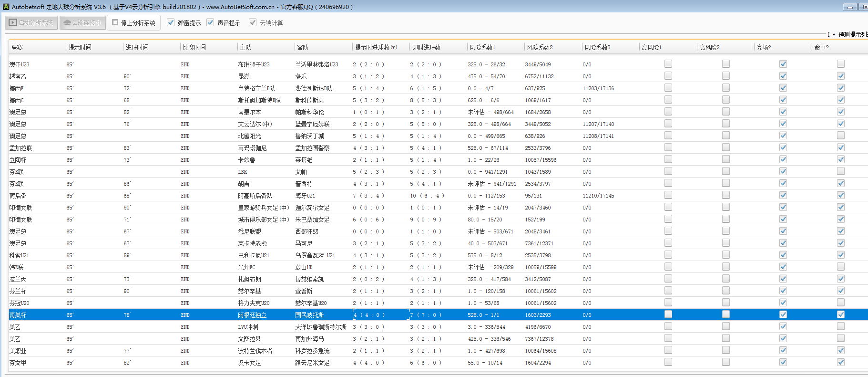The height and width of the screenshot is (377, 868).
Task: Select the 汉卡女足 row in 芬女甲
Action: pos(249,363)
